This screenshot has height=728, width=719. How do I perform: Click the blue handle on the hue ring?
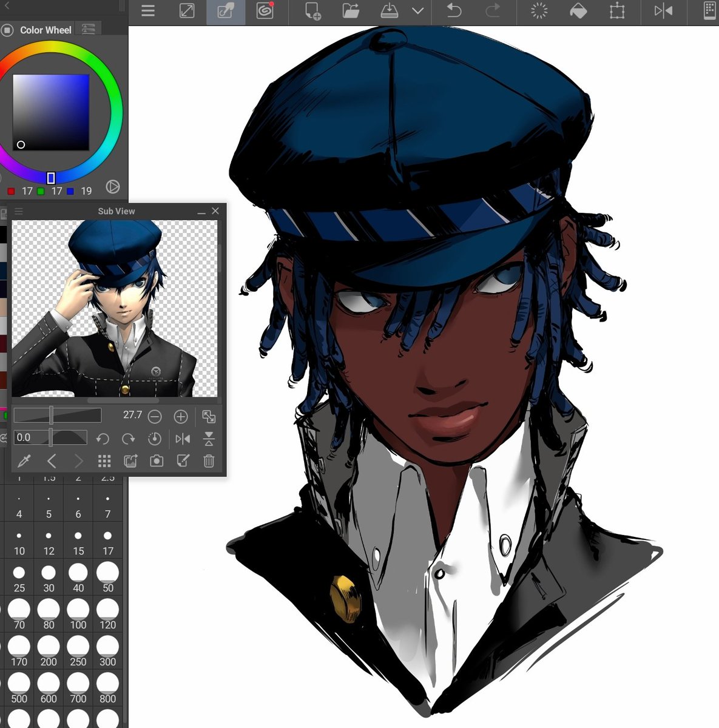click(x=51, y=178)
